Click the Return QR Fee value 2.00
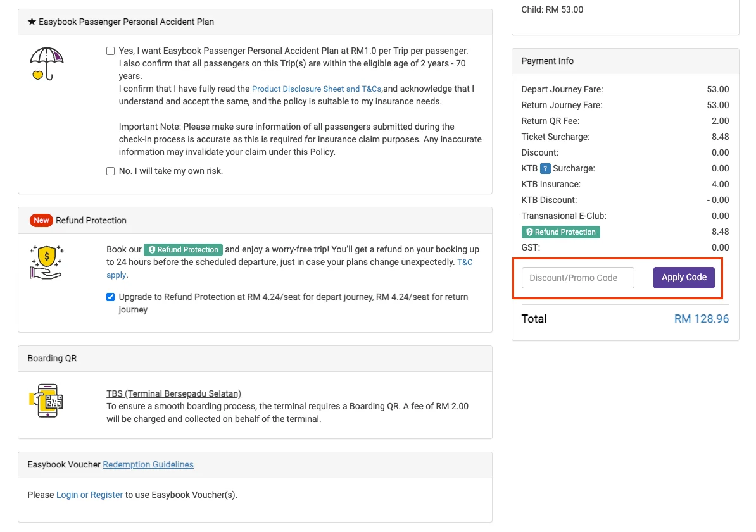The width and height of the screenshot is (756, 532). pyautogui.click(x=720, y=121)
